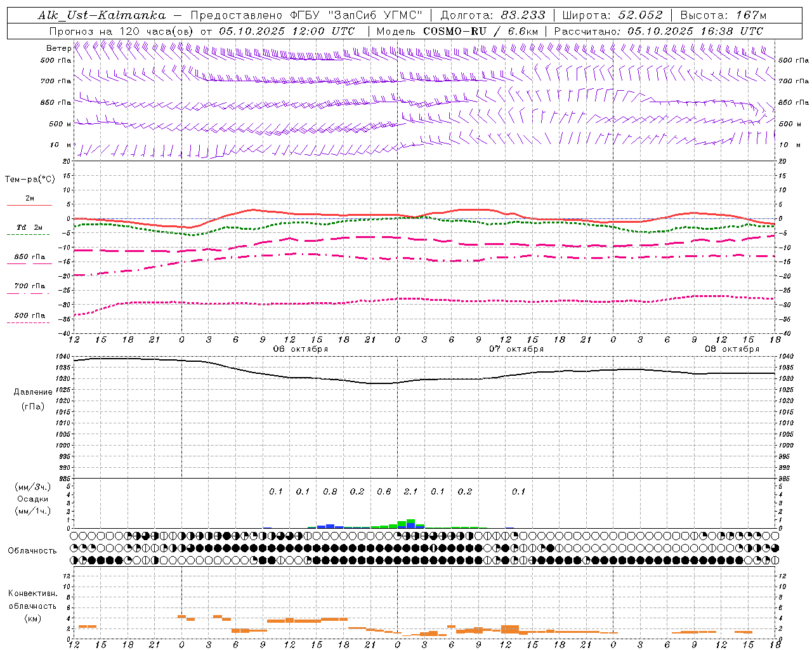Click the forecast start time 05.10.2025 12:00 UTC
The image size is (812, 650).
click(x=287, y=31)
